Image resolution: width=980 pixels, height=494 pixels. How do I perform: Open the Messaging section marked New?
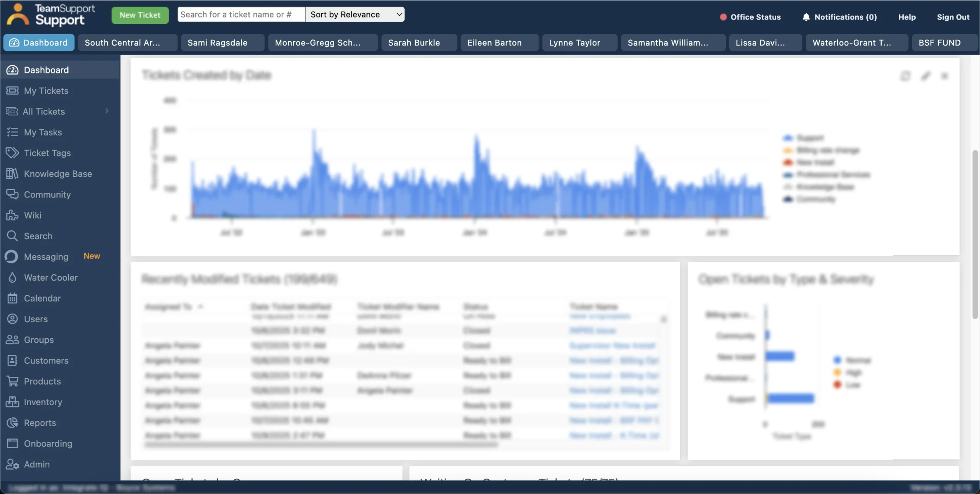(x=46, y=257)
